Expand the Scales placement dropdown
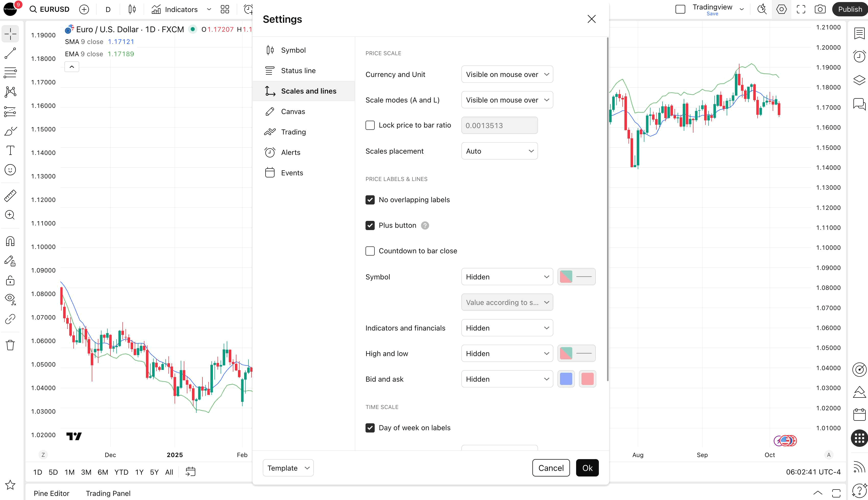 (x=499, y=151)
